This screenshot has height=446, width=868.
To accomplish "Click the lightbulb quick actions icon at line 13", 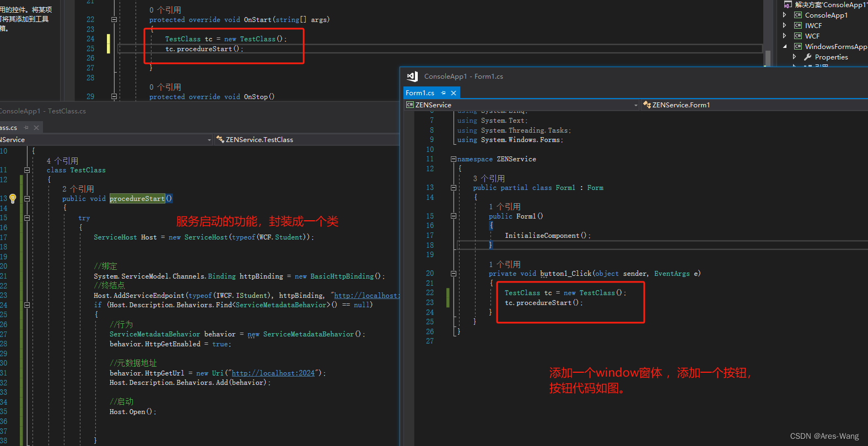I will pos(13,198).
